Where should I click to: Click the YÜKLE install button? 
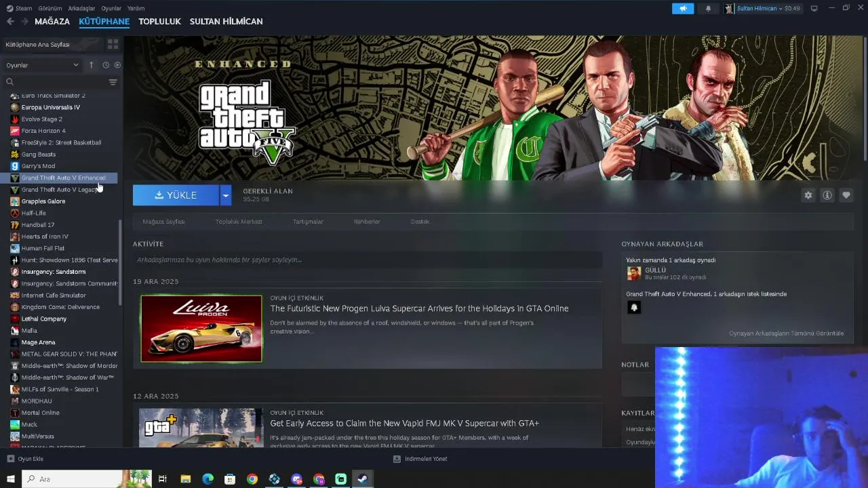(176, 195)
